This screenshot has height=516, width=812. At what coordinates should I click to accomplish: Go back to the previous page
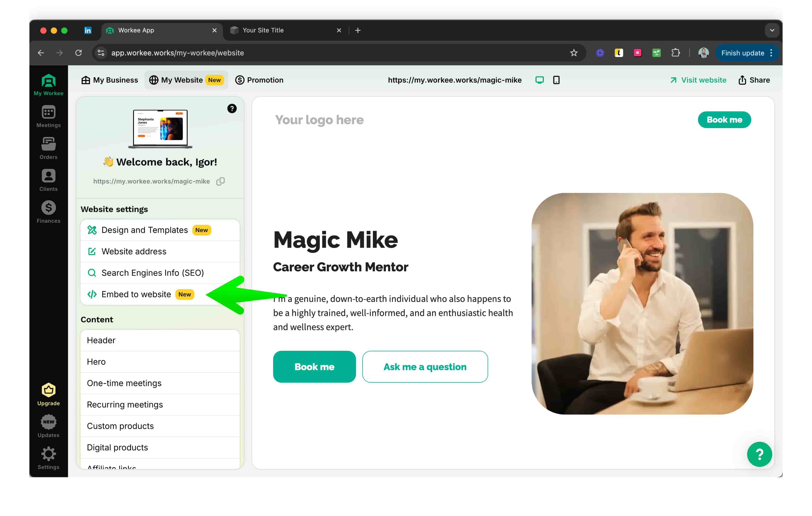coord(41,53)
